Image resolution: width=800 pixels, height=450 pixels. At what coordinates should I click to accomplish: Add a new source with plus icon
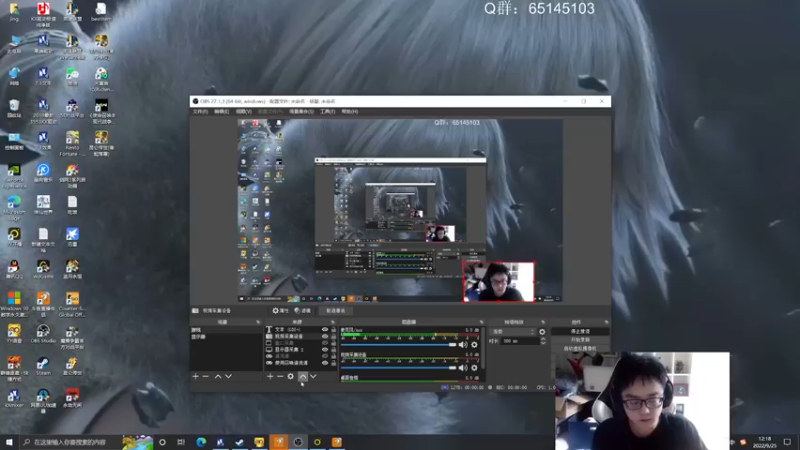pos(270,377)
